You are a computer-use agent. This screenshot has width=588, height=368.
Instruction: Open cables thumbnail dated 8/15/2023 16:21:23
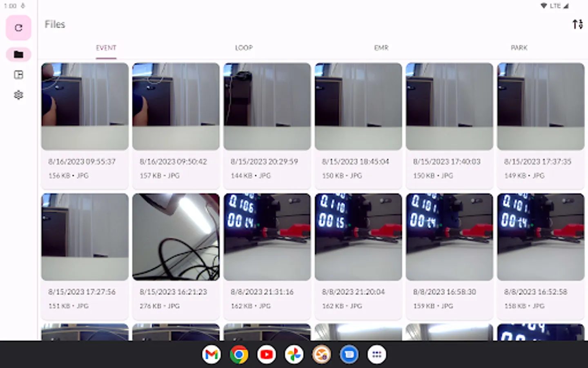point(176,237)
